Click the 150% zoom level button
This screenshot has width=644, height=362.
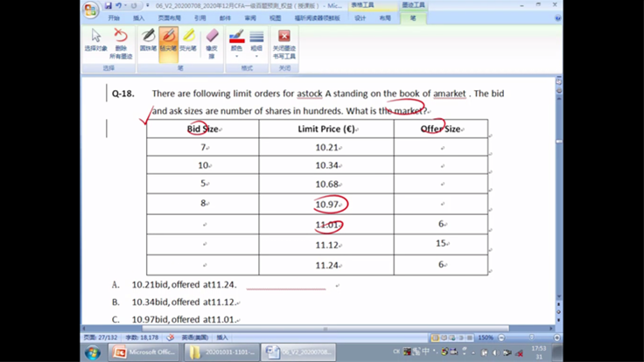pyautogui.click(x=485, y=337)
